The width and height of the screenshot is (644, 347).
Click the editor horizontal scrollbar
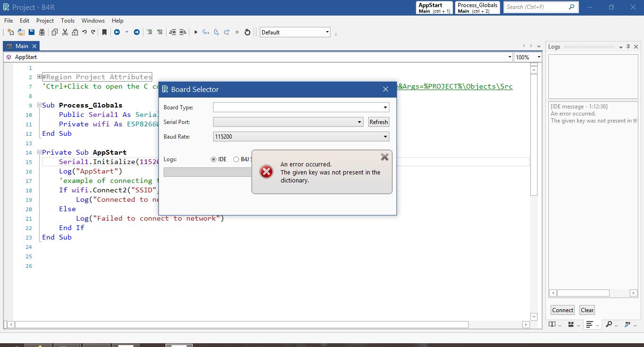coord(242,324)
